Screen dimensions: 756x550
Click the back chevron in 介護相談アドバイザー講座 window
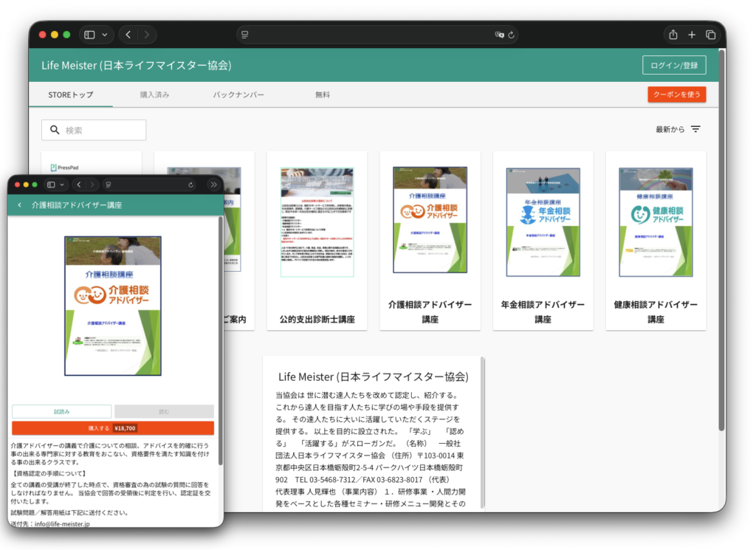pos(19,204)
